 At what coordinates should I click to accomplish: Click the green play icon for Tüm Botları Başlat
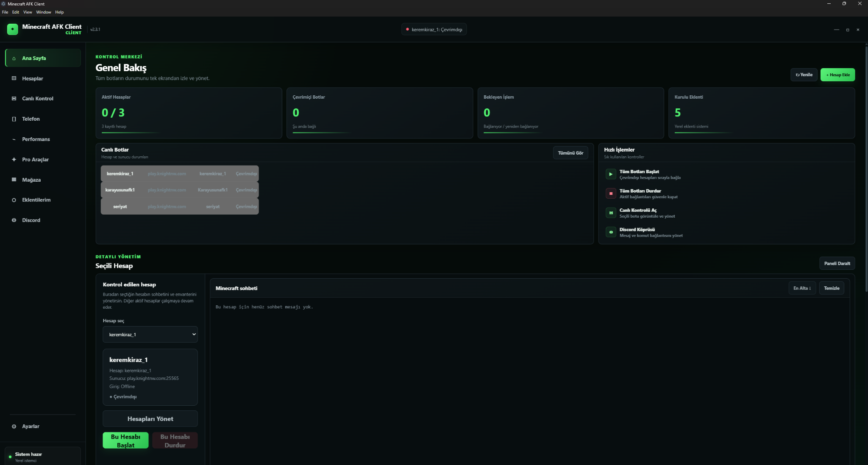(611, 174)
